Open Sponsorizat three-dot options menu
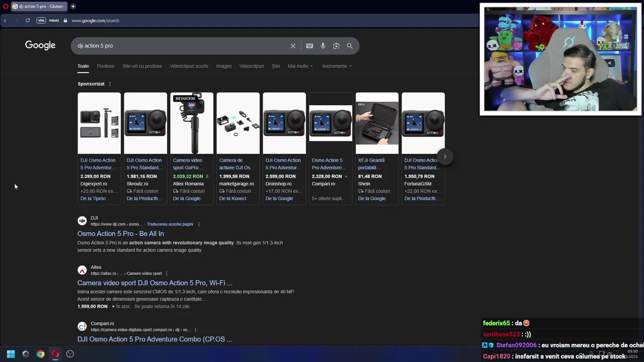Viewport: 644px width, 362px height. (110, 84)
